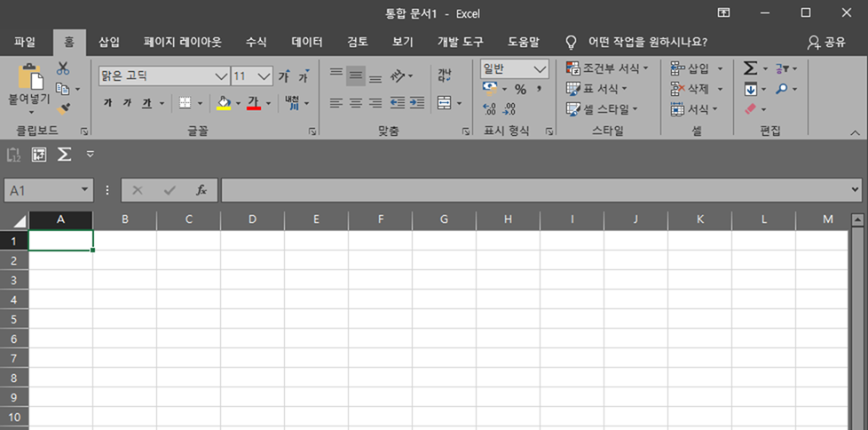Open 조건부 서식 conditional formatting

607,68
